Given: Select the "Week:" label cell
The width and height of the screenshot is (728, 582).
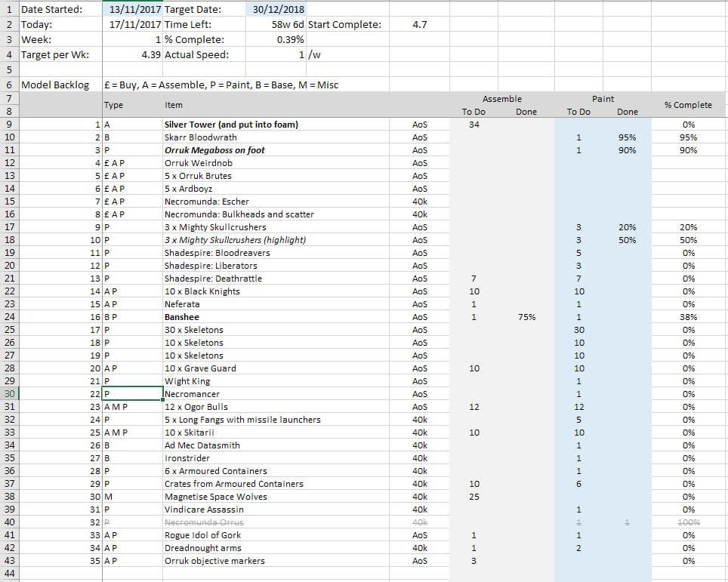Looking at the screenshot, I should click(x=60, y=39).
